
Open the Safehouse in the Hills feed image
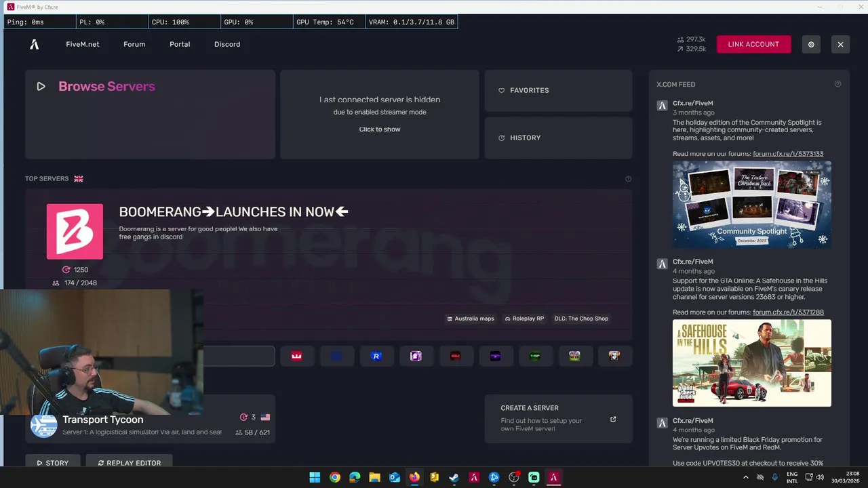click(x=751, y=363)
